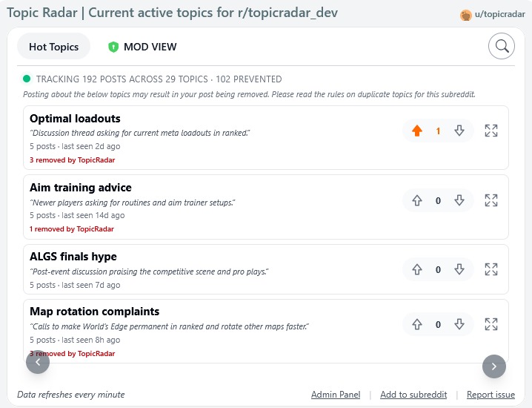Select the Optimal loadouts title

pos(75,119)
